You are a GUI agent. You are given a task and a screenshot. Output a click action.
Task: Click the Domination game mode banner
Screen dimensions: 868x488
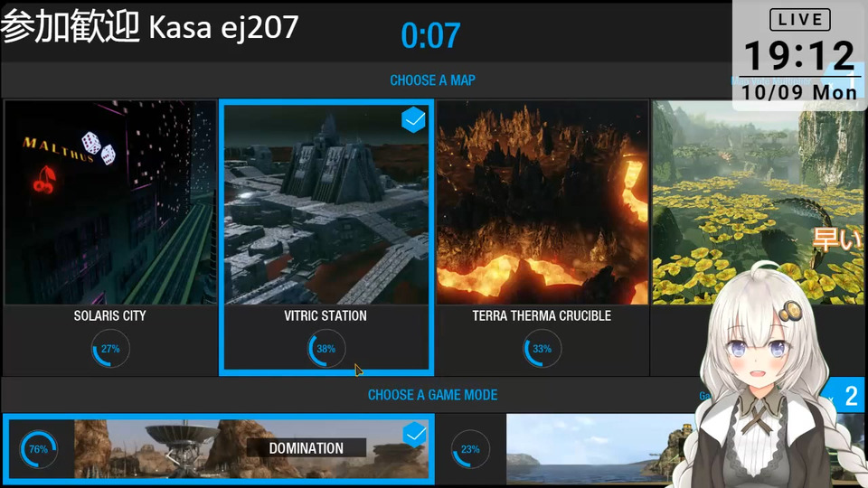[x=219, y=449]
